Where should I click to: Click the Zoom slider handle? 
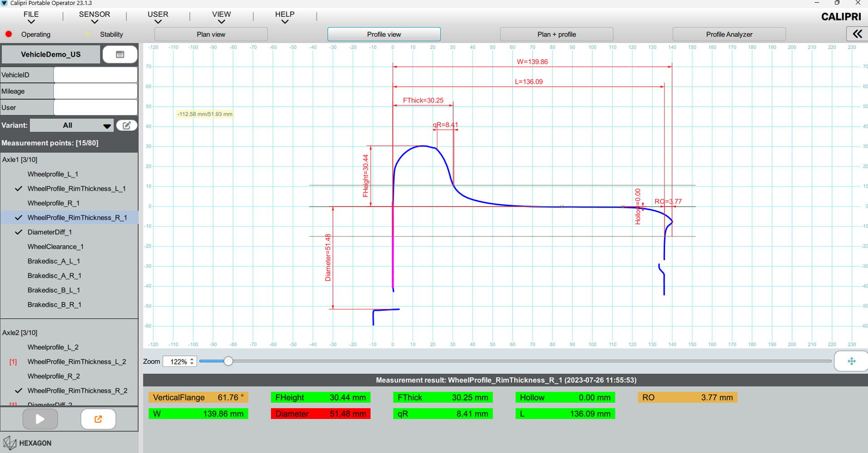(x=228, y=361)
